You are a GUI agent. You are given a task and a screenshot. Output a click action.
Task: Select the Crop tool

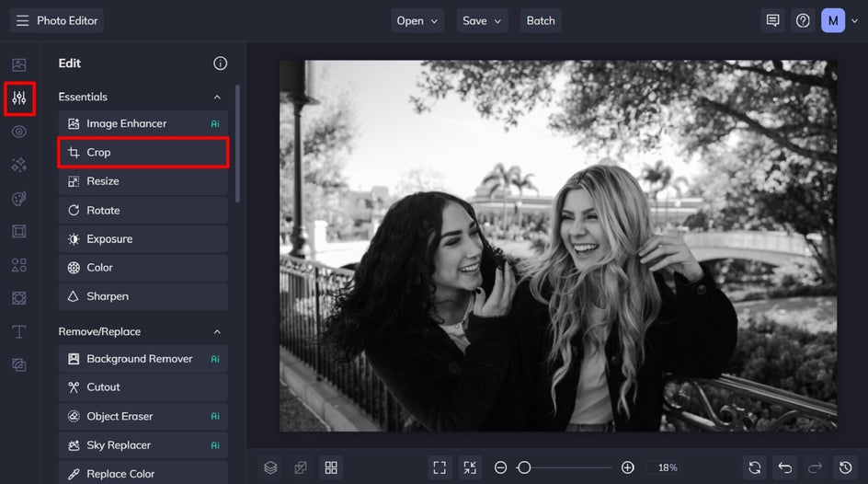click(143, 153)
